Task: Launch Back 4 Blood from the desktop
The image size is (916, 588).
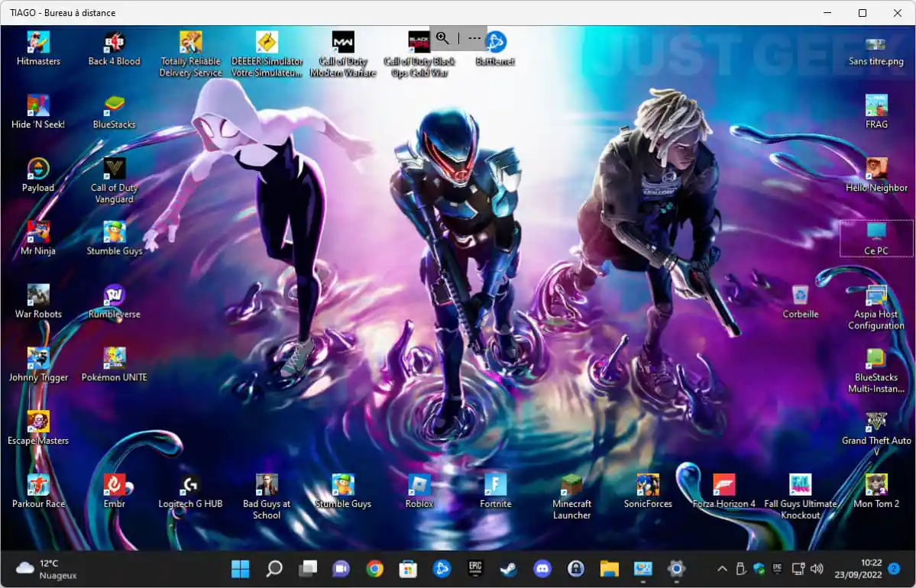Action: (x=115, y=48)
